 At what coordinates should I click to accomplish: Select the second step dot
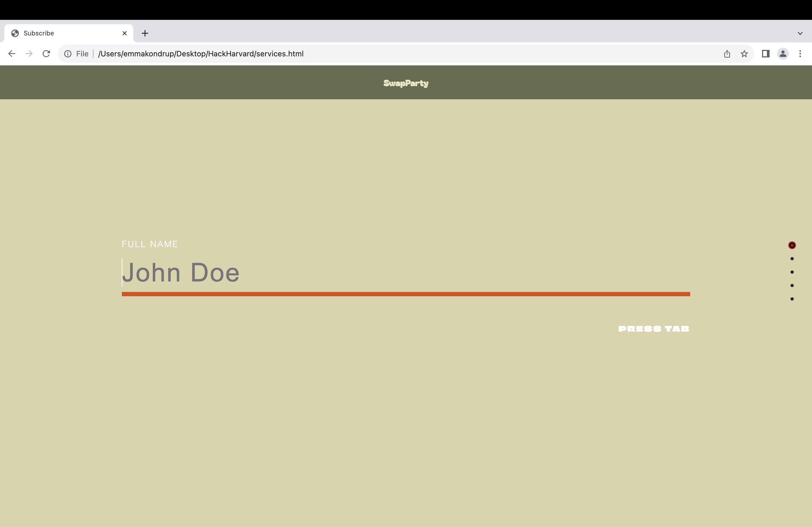coord(792,259)
